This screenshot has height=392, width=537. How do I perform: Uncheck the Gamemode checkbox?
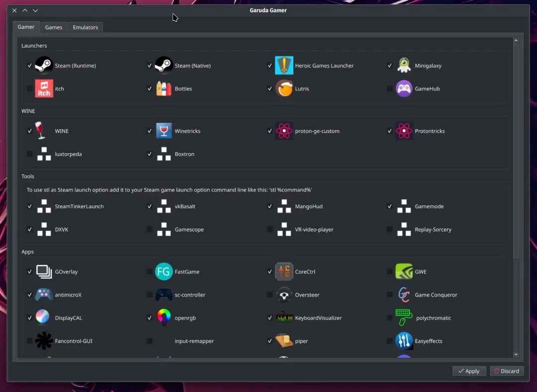click(x=389, y=206)
